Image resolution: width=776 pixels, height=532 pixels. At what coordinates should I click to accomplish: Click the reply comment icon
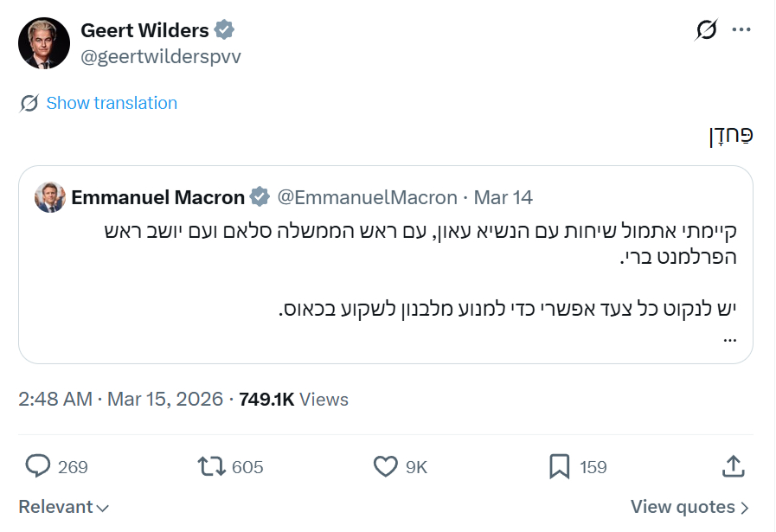38,467
